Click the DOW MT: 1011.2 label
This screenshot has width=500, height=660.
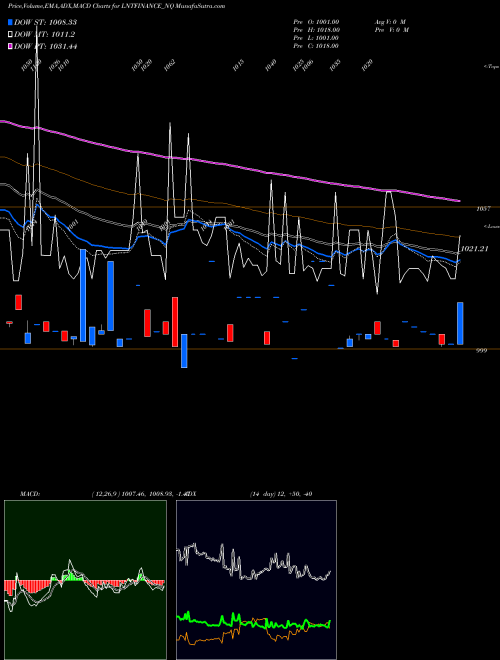point(45,35)
